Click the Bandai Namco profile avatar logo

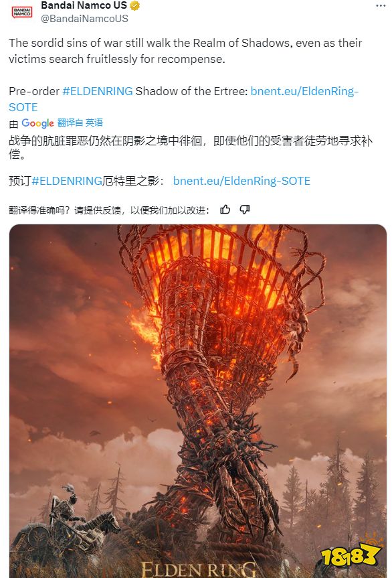21,12
